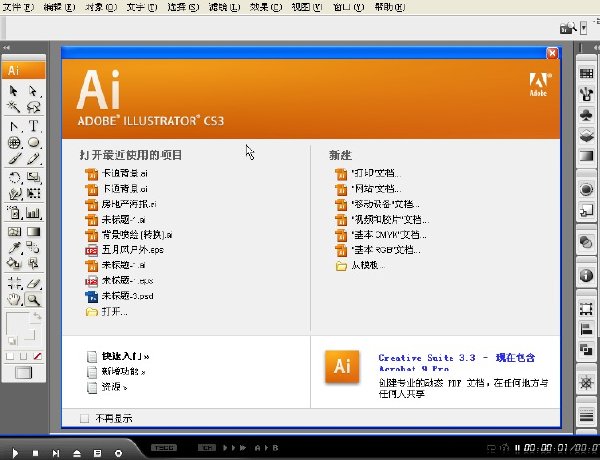Open recent file 未标题-3.psd
Image resolution: width=600 pixels, height=460 pixels.
point(119,296)
